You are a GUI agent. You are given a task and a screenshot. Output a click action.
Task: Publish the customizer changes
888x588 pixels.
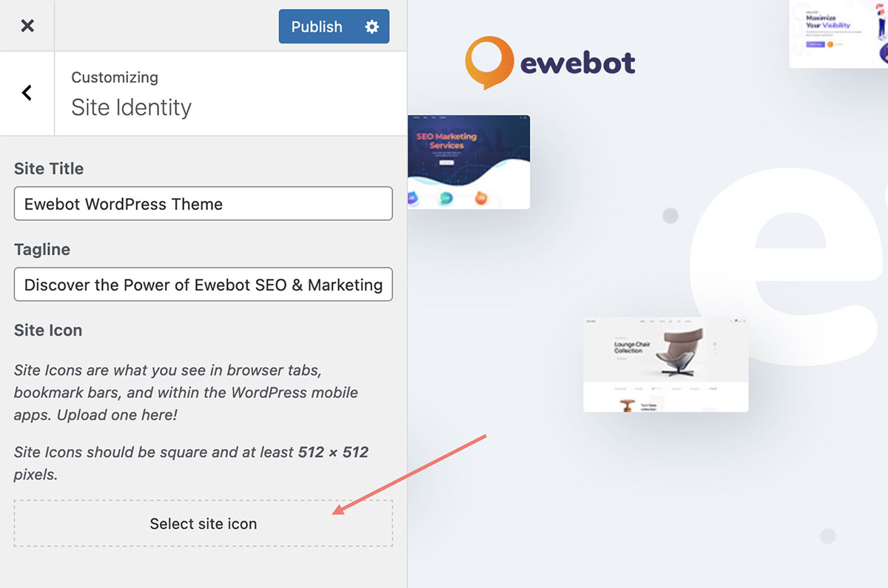317,27
